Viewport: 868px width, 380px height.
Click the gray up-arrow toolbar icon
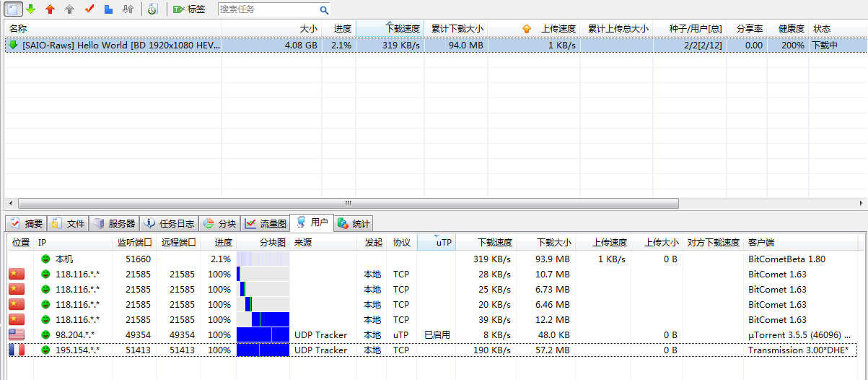[69, 9]
